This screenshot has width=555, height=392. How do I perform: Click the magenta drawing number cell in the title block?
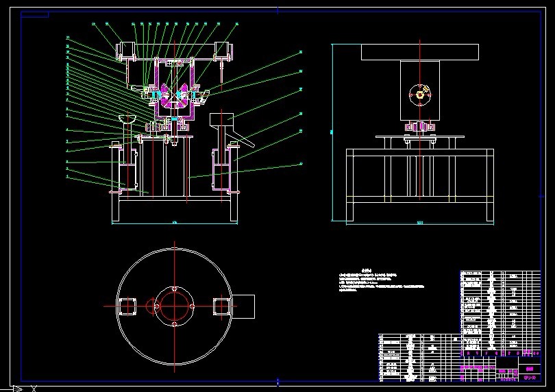[x=530, y=378]
